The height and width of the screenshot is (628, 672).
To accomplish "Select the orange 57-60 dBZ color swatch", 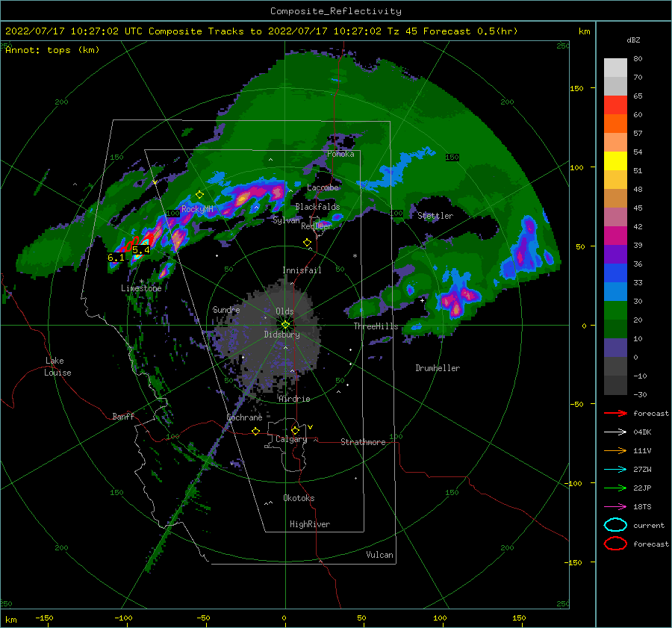I will (615, 124).
